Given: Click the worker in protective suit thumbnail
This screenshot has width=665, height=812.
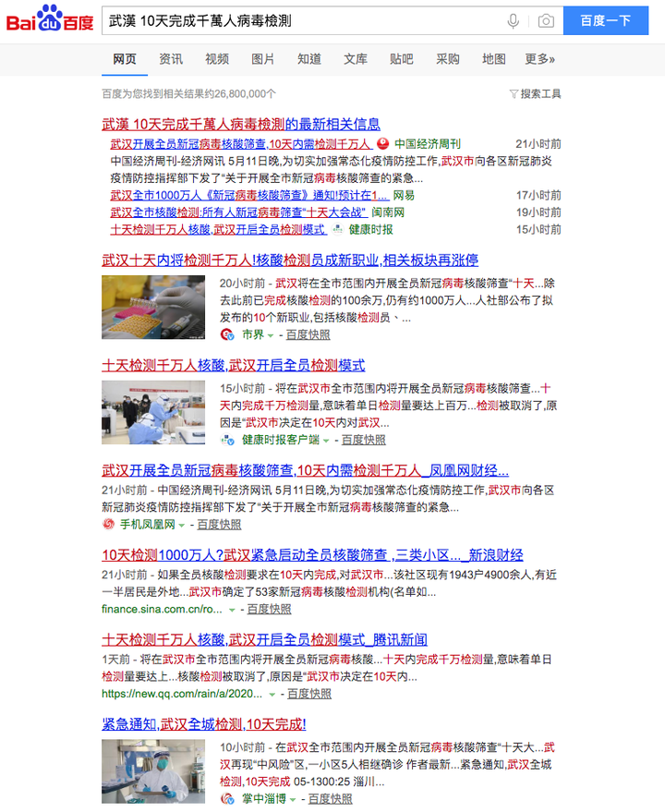Looking at the screenshot, I should tap(153, 771).
